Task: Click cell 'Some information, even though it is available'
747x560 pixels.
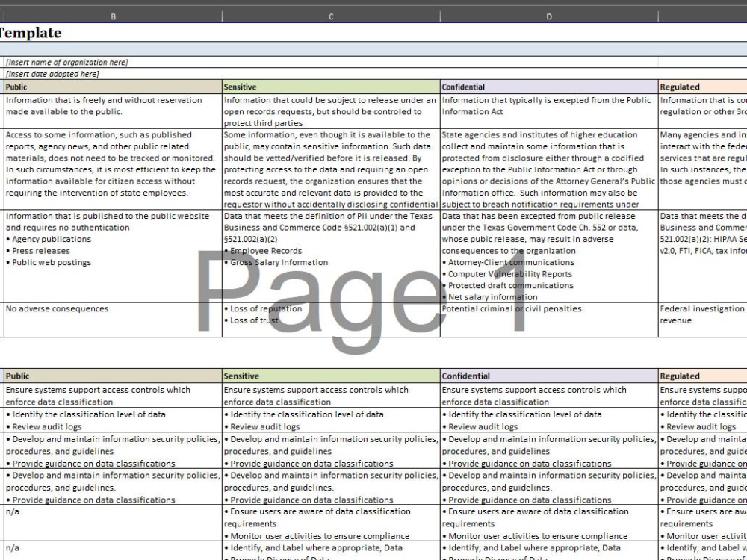Action: tap(331, 169)
